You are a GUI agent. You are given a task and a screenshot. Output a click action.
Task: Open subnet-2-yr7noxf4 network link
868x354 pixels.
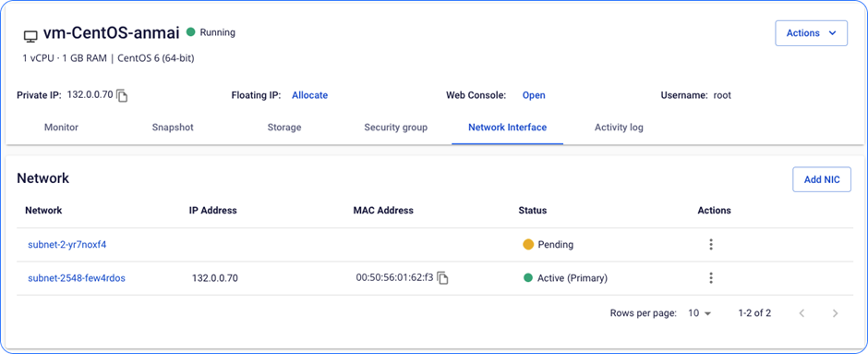tap(67, 244)
